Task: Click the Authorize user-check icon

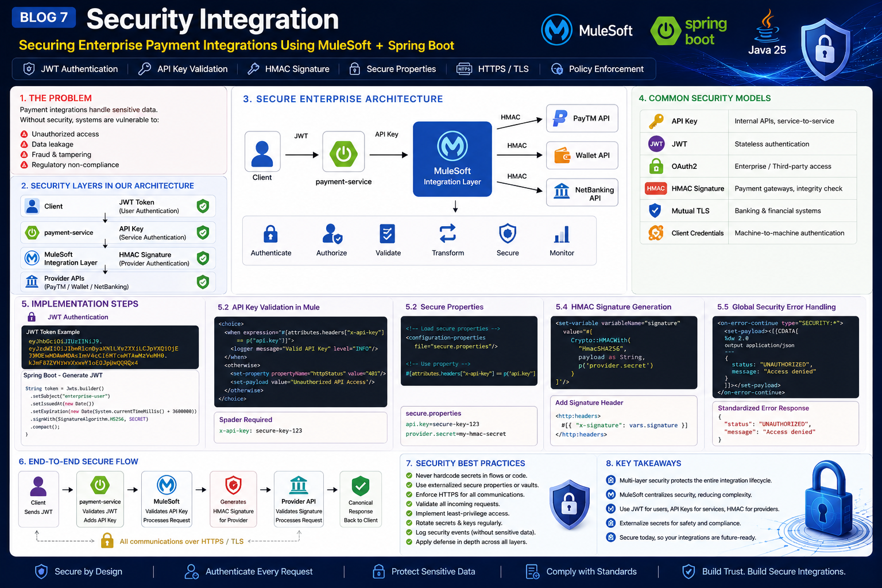Action: (x=332, y=234)
